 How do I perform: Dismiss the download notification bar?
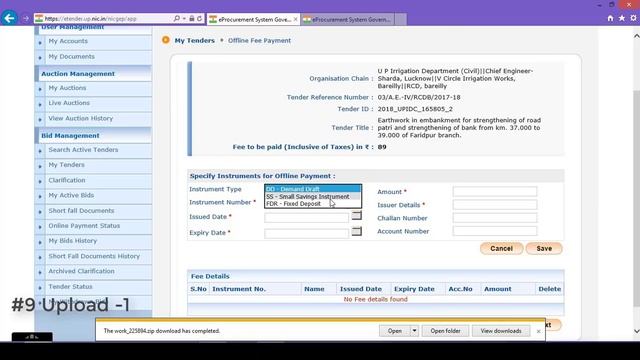[538, 331]
